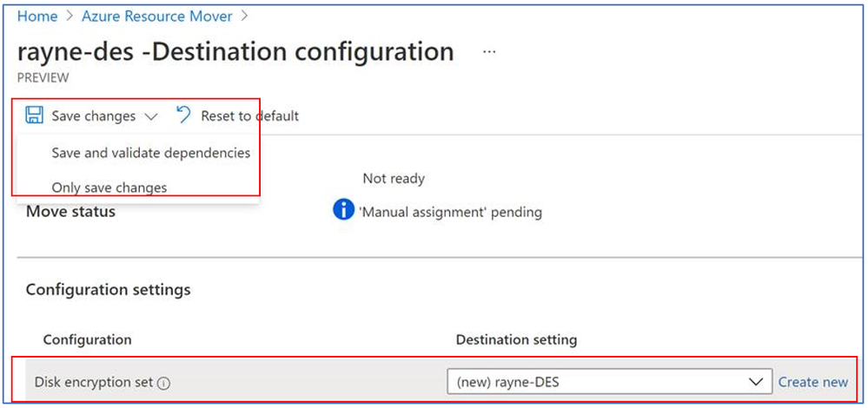Expand the Save changes dropdown chevron
The image size is (868, 408).
coord(150,116)
